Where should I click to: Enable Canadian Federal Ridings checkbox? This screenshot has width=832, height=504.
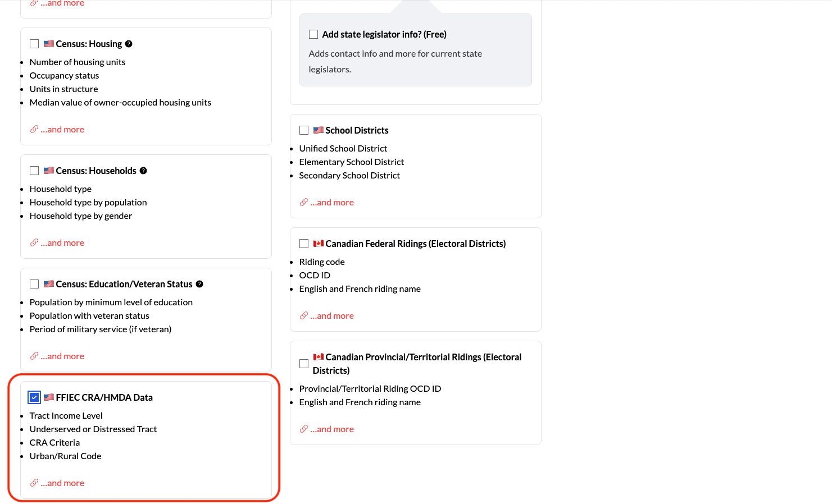click(304, 243)
